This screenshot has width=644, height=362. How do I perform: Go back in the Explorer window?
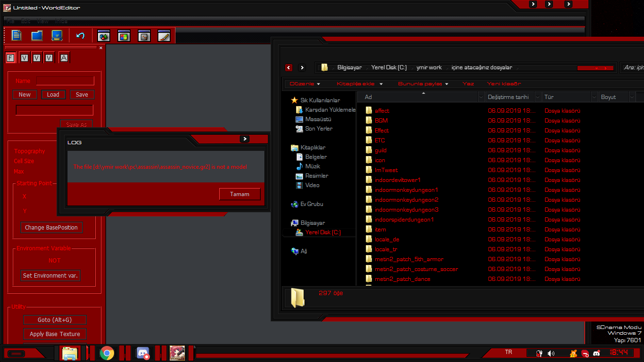point(289,68)
